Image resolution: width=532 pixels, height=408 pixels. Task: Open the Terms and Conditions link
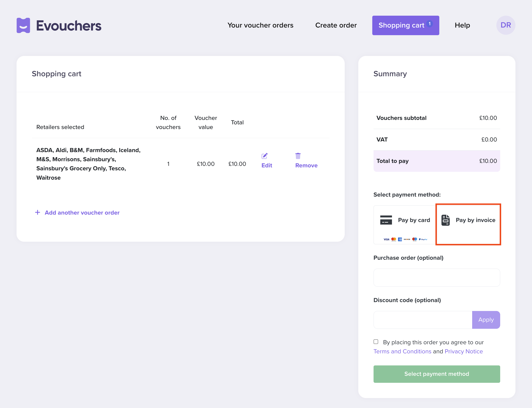click(402, 351)
